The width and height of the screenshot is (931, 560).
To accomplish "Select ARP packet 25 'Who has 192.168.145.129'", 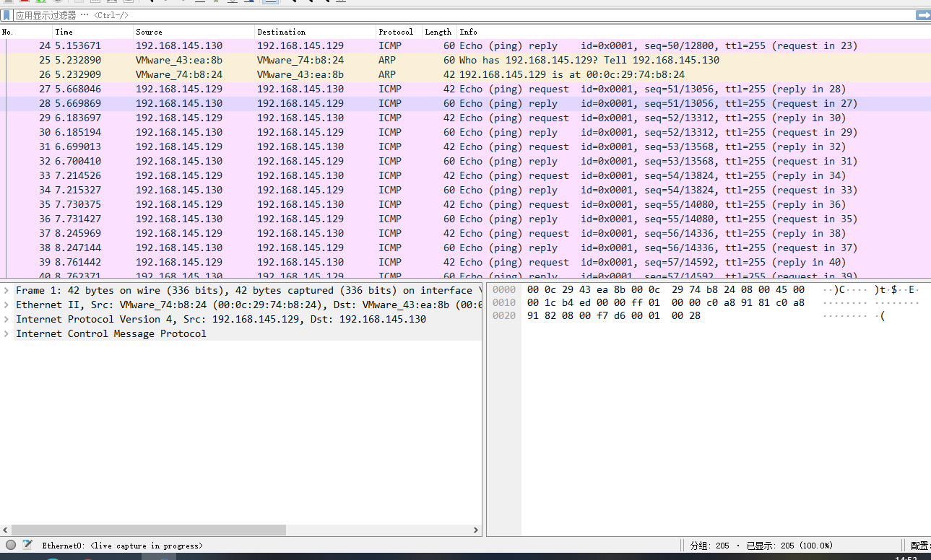I will click(x=465, y=60).
